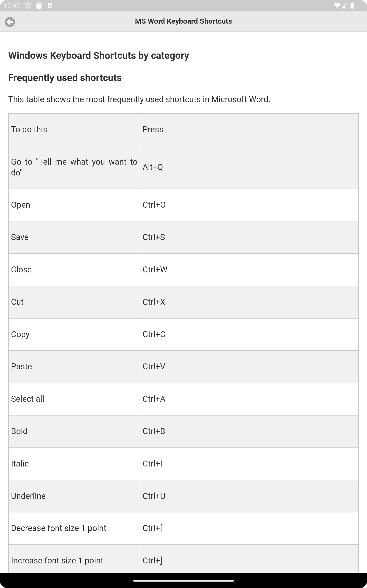Tap the shield icon in status bar
367x588 pixels.
point(28,6)
